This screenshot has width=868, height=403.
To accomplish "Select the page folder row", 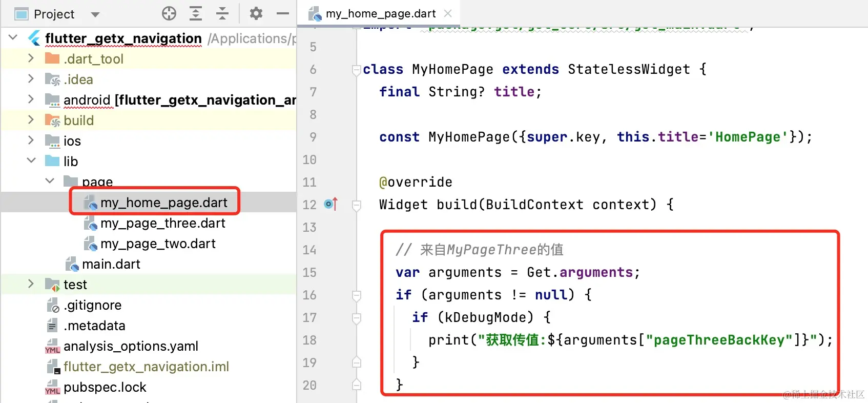I will (149, 182).
